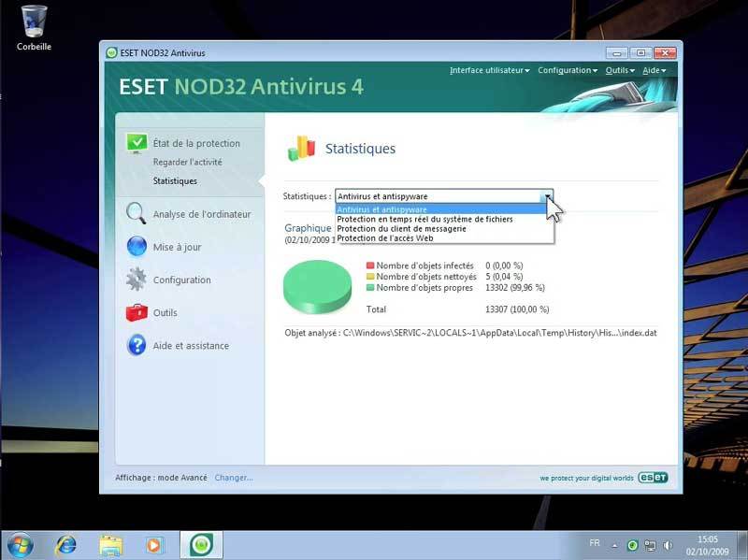The height and width of the screenshot is (560, 748).
Task: Go to Analyse de l'ordinateur section
Action: (202, 214)
